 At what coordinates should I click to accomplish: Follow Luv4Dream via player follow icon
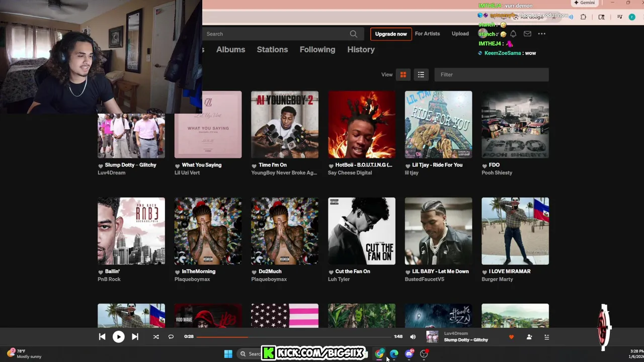click(x=529, y=337)
